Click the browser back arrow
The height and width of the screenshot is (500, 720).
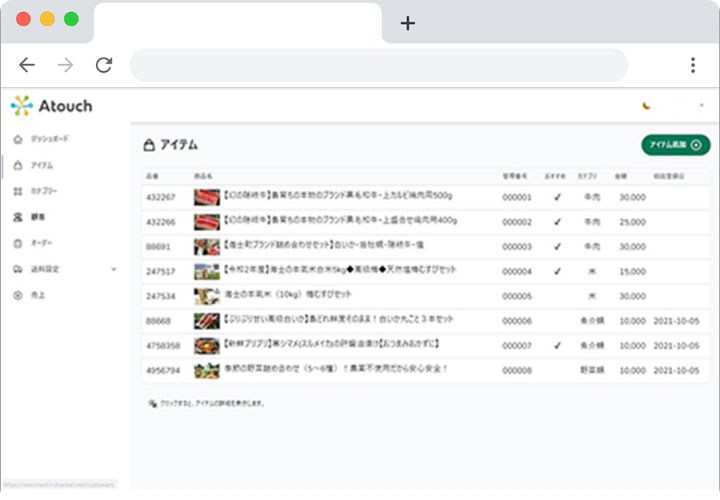click(x=27, y=65)
